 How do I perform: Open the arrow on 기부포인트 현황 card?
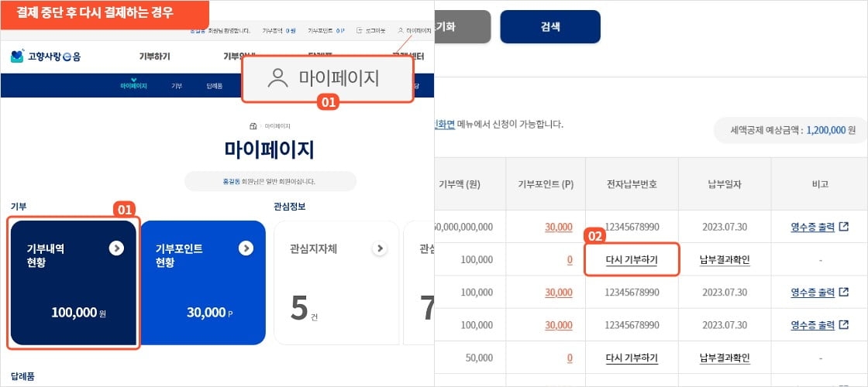coord(246,248)
